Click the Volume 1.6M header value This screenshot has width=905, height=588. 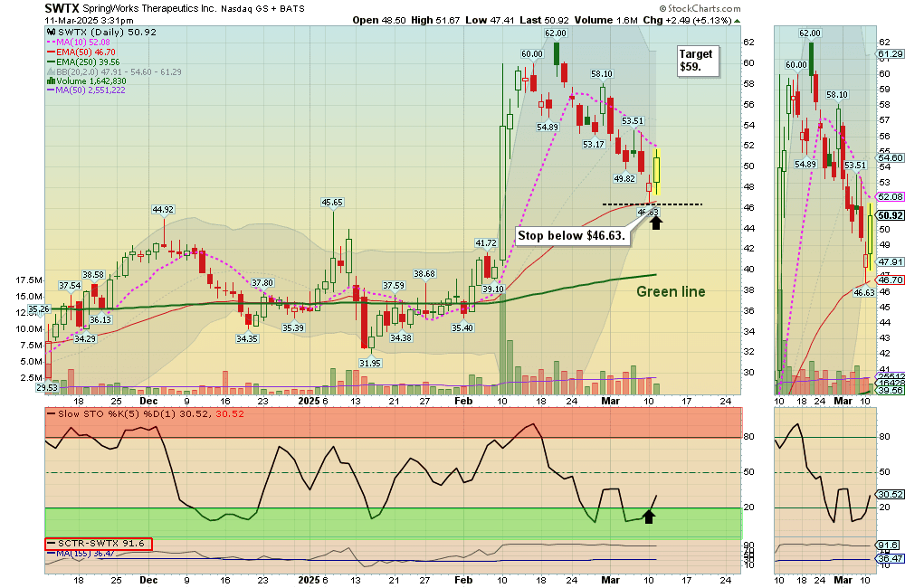click(x=606, y=20)
